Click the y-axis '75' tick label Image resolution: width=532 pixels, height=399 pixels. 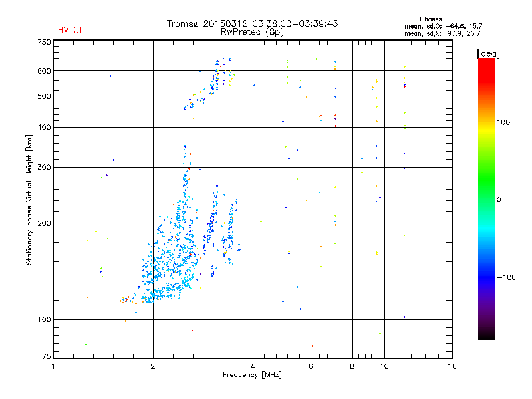47,356
